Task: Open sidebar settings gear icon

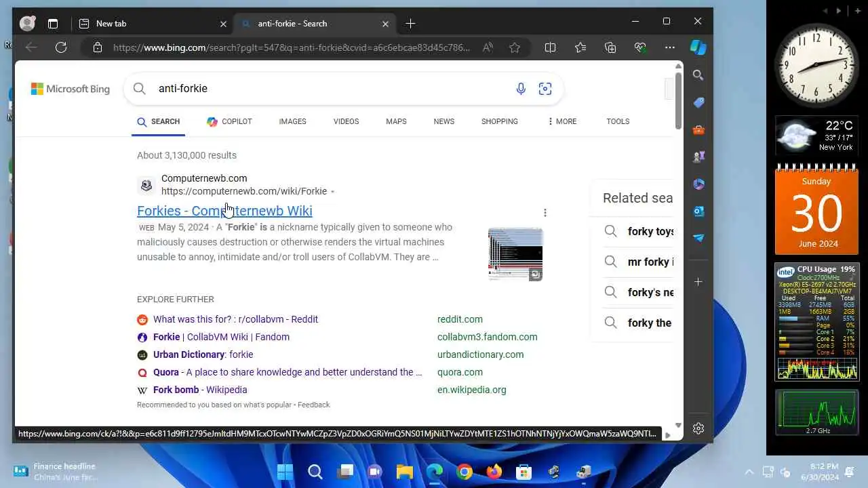Action: click(698, 428)
